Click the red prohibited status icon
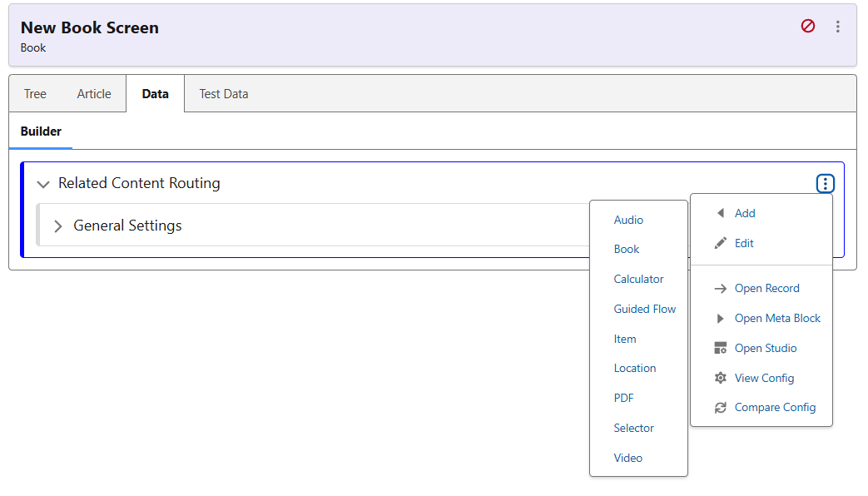The width and height of the screenshot is (868, 496). [807, 27]
